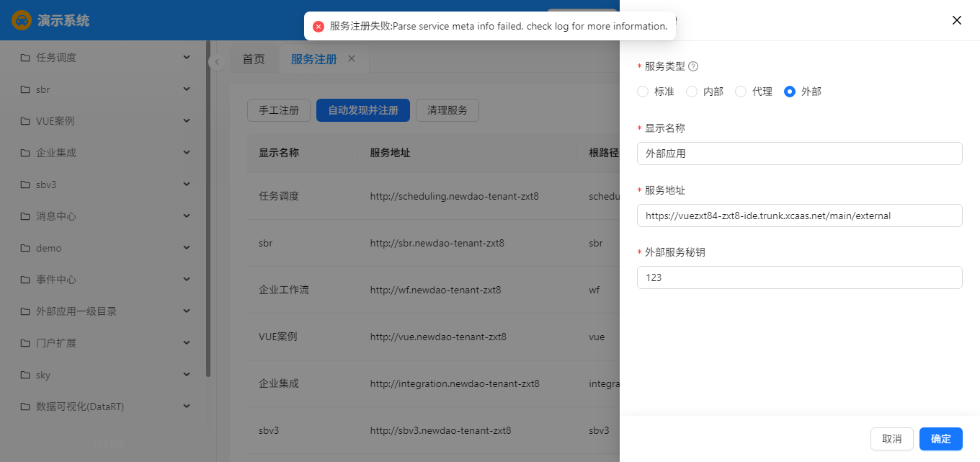Open the 消息中心 sidebar menu item

(56, 216)
